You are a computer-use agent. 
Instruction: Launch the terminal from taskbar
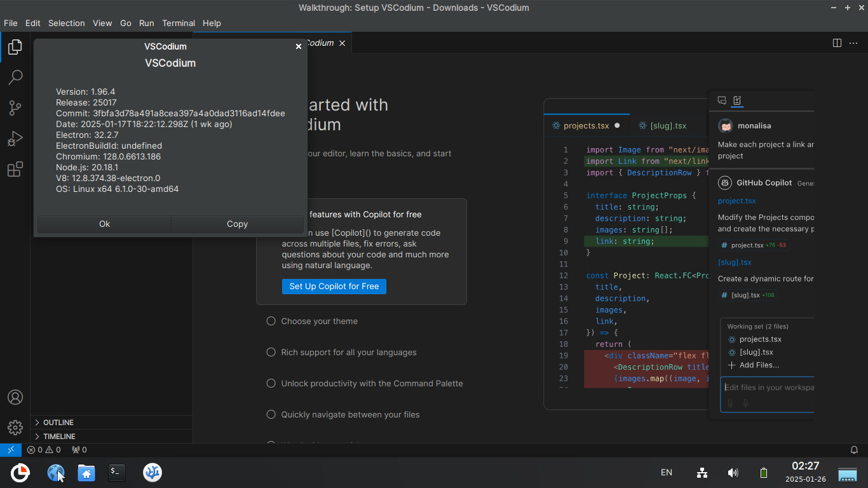click(117, 472)
